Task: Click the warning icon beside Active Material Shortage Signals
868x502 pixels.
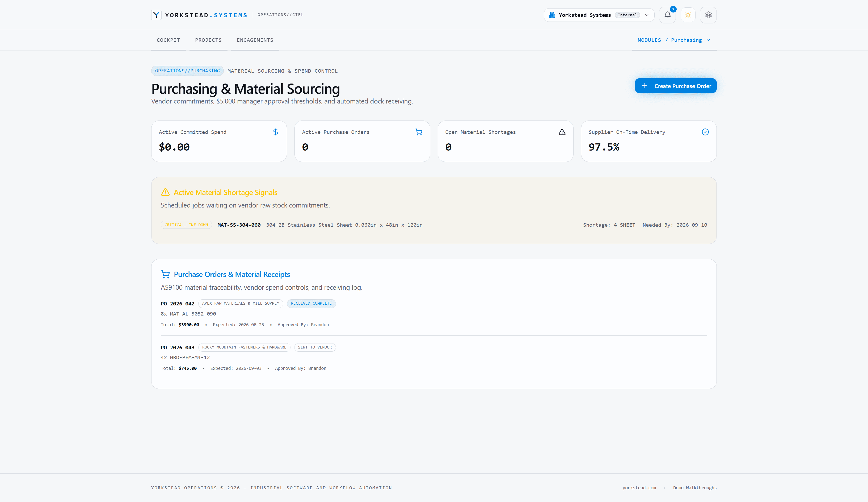Action: tap(165, 192)
